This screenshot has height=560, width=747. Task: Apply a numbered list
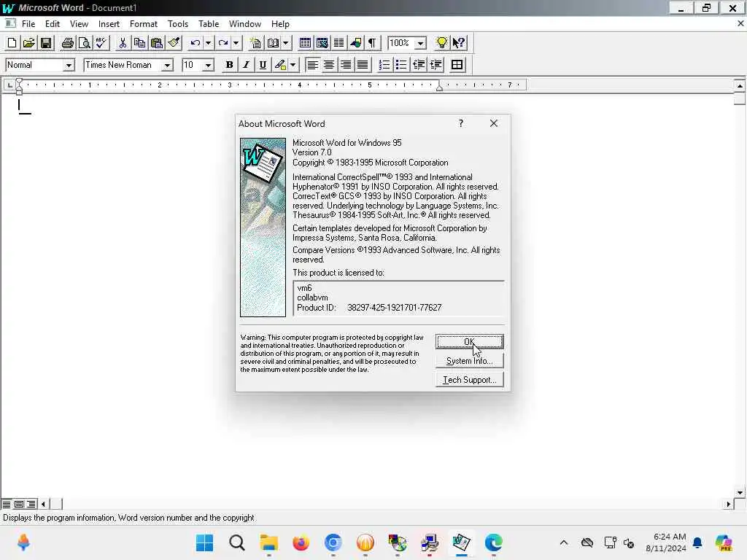(384, 65)
